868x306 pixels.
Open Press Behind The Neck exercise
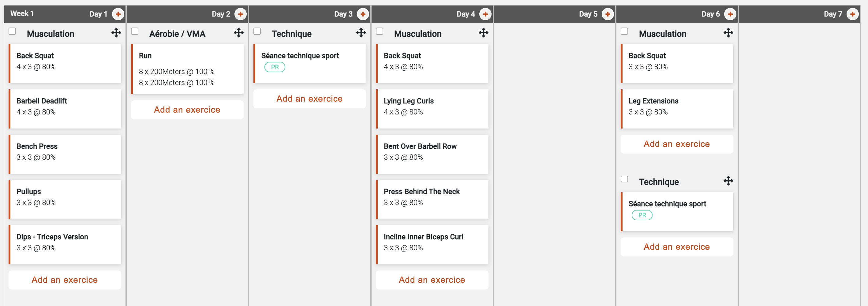click(432, 199)
